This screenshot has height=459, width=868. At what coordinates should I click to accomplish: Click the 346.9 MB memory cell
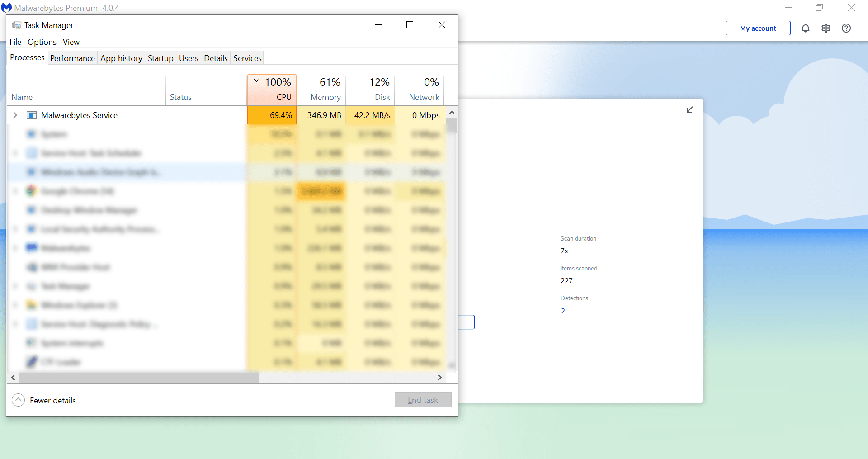click(321, 115)
